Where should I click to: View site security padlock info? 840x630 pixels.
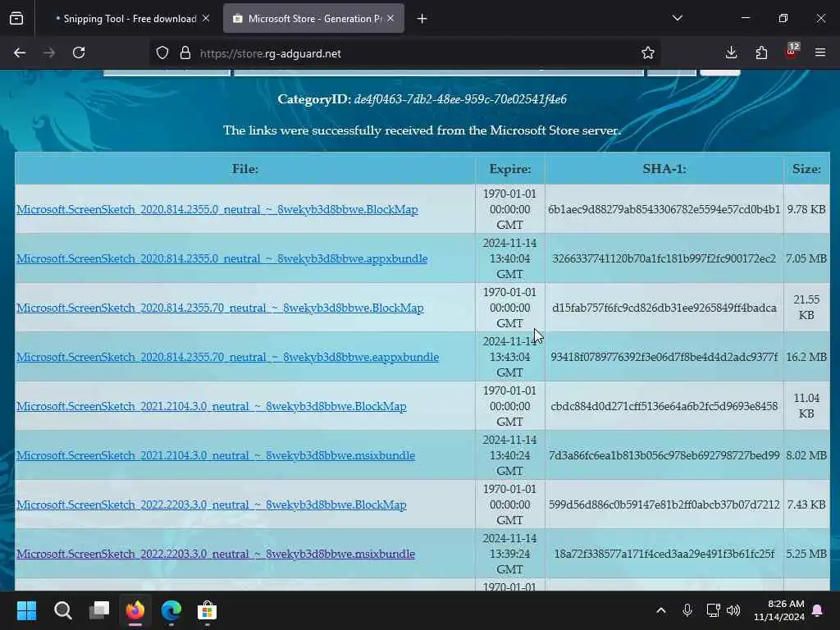coord(185,53)
